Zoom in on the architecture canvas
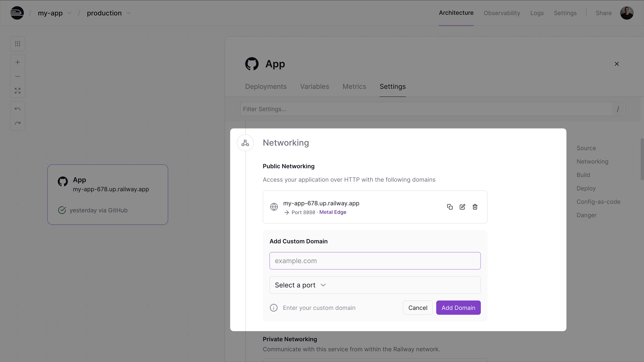 [x=17, y=62]
